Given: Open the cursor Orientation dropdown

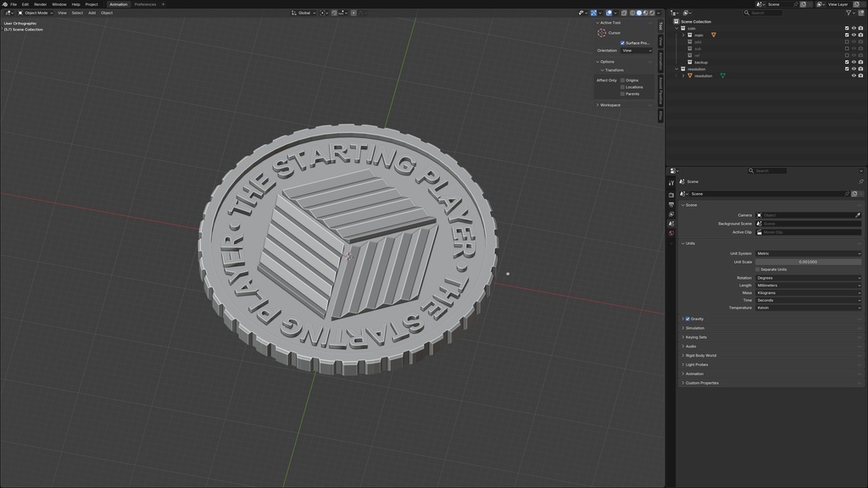Looking at the screenshot, I should 637,50.
